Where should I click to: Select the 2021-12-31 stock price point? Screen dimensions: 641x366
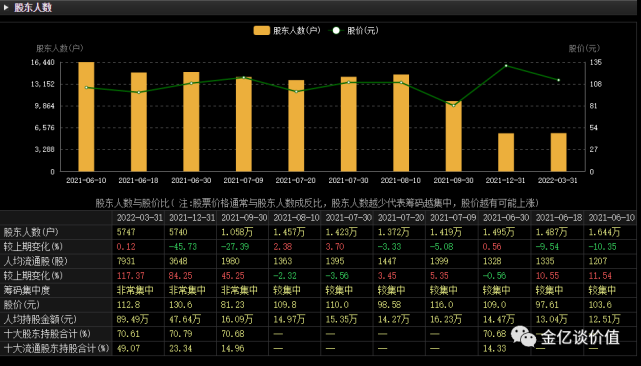click(506, 65)
